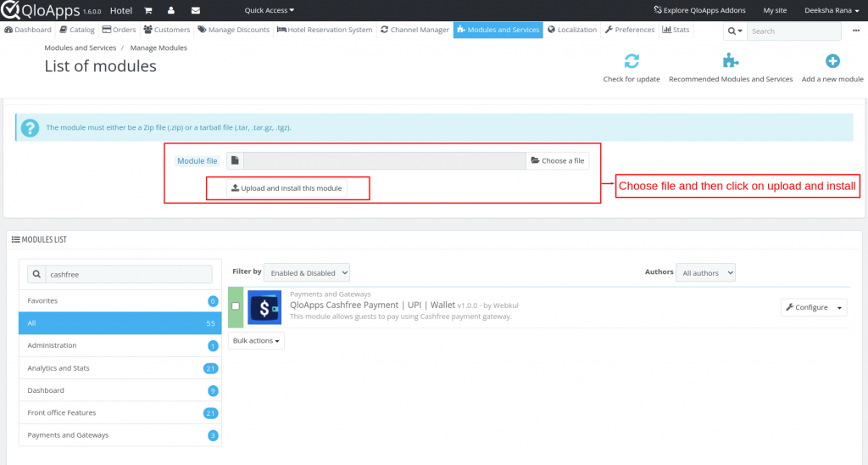Expand the Quick Access dropdown
This screenshot has width=868, height=465.
pyautogui.click(x=269, y=10)
